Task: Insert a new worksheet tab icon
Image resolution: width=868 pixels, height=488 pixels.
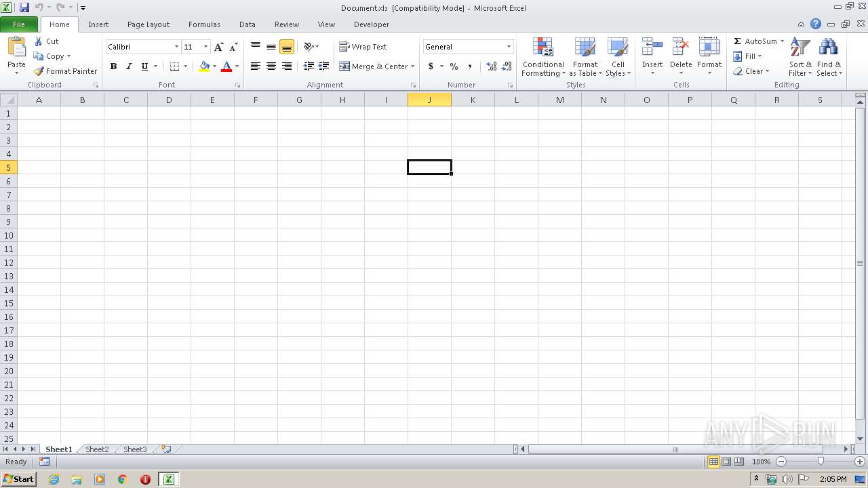Action: [x=166, y=449]
